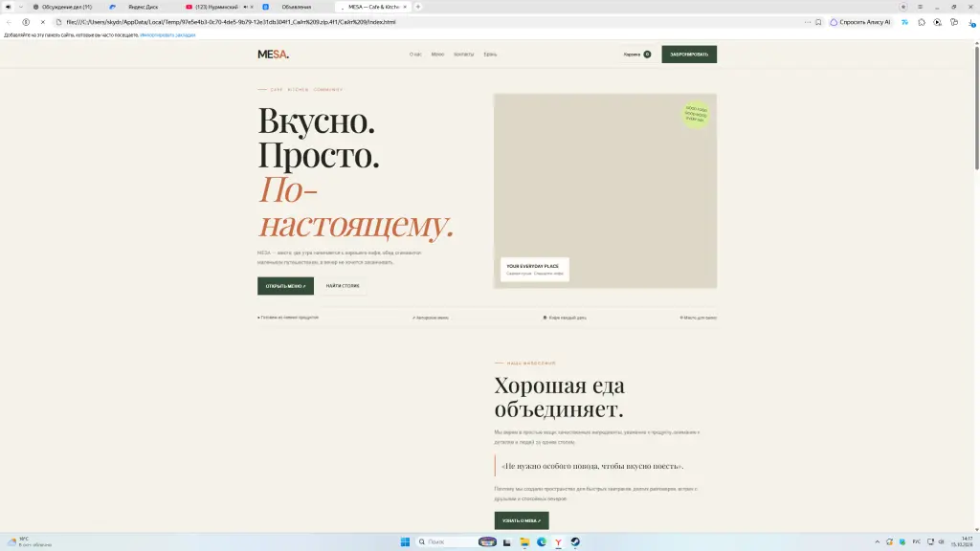
Task: Close the MESA Cafe & Kitchen tab
Action: (405, 7)
